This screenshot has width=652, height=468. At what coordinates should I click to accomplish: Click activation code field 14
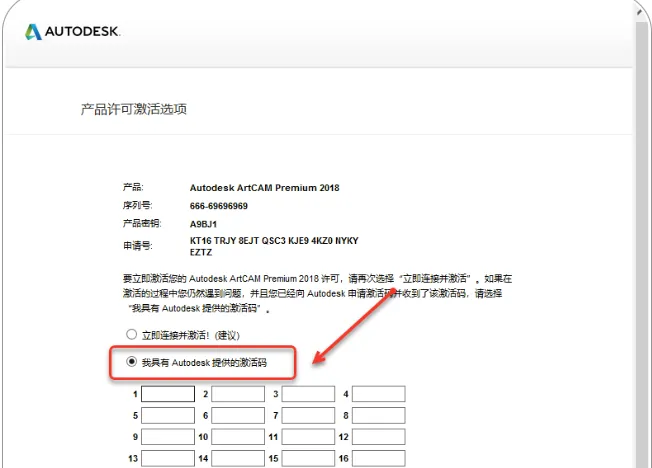(238, 458)
